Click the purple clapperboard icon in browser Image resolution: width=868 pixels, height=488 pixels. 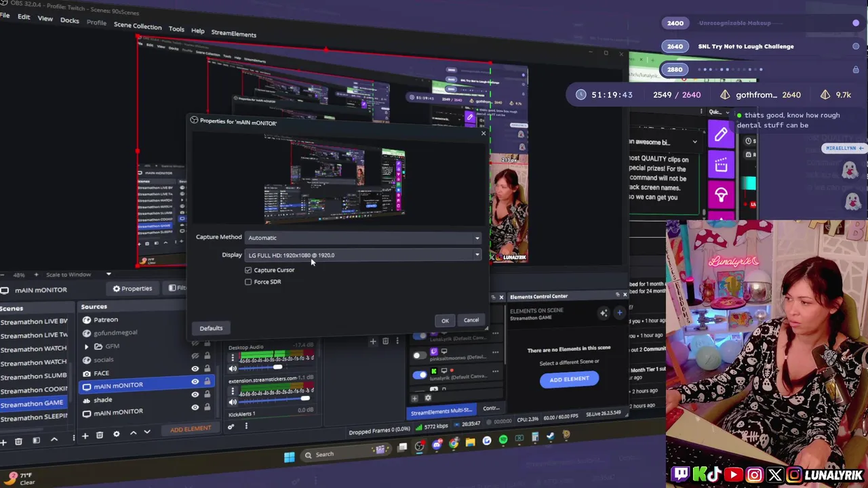[721, 165]
